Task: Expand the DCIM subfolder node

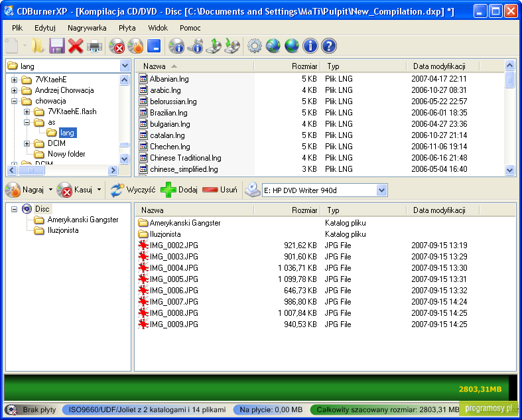Action: (27, 143)
